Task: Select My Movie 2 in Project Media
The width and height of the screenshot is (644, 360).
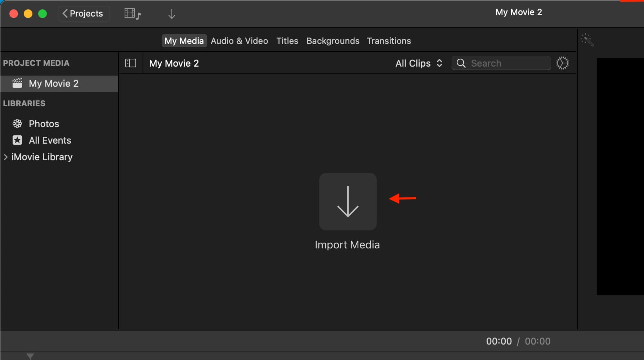Action: pyautogui.click(x=59, y=84)
